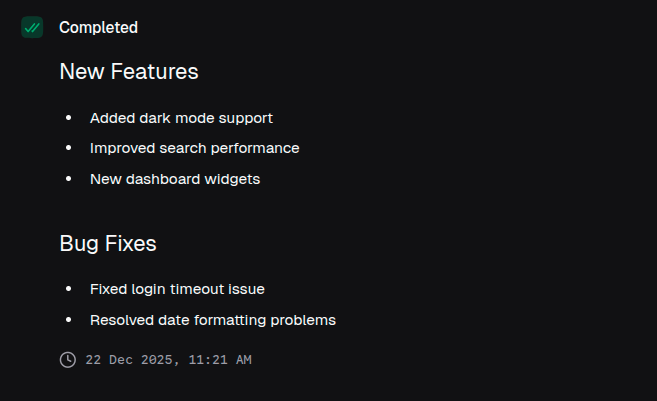
Task: Select "Fixed login timeout issue" list item
Action: point(177,289)
